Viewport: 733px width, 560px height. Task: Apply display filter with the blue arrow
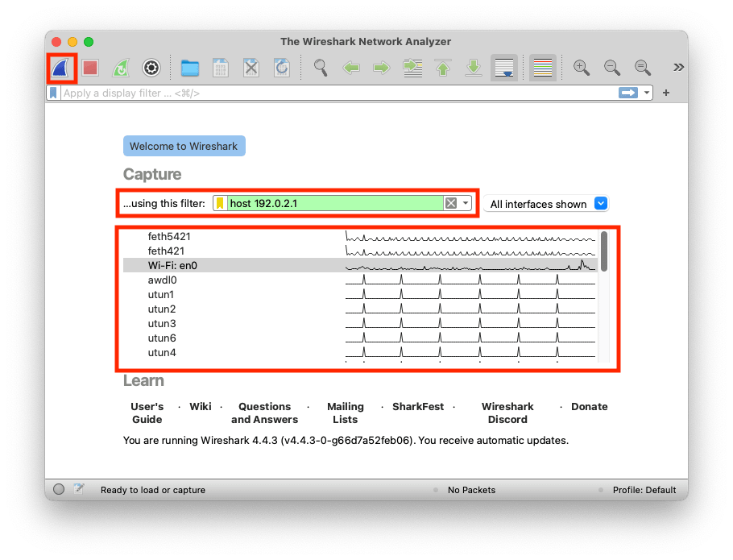[627, 93]
